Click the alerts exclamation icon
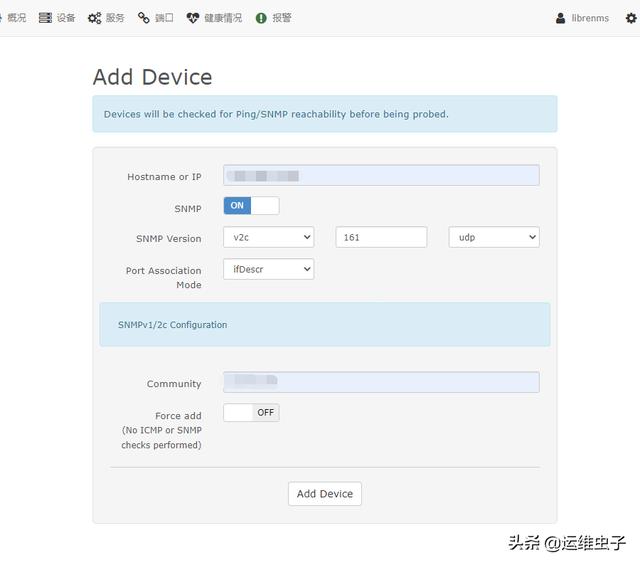The image size is (640, 565). point(261,18)
